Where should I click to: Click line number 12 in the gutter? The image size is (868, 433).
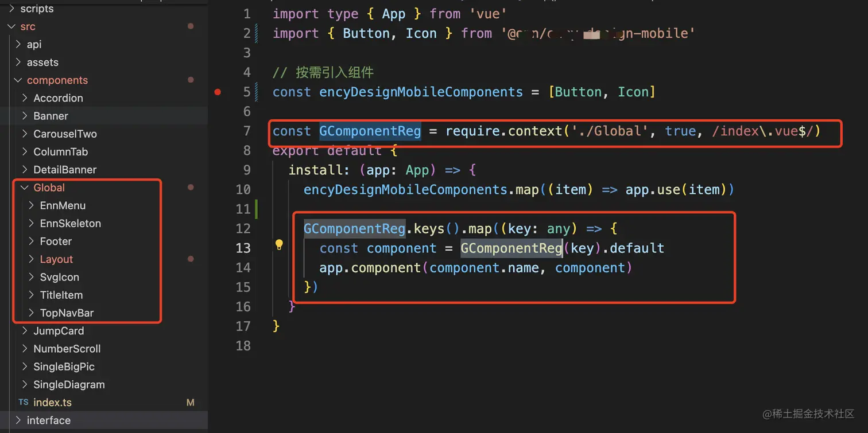[243, 228]
